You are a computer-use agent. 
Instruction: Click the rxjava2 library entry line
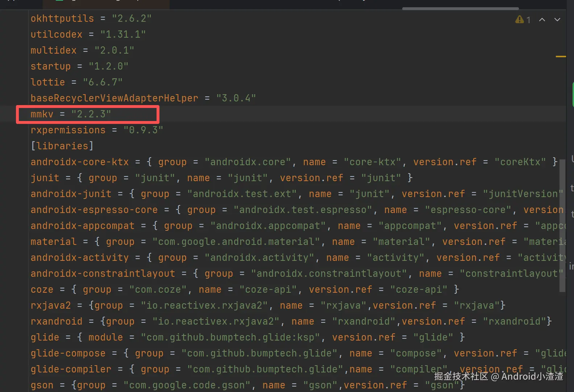pos(268,305)
